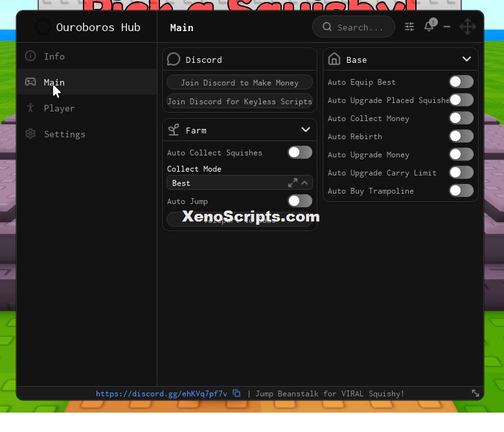Click the 'Ouroboros Hub' title text
The height and width of the screenshot is (432, 504).
click(98, 27)
